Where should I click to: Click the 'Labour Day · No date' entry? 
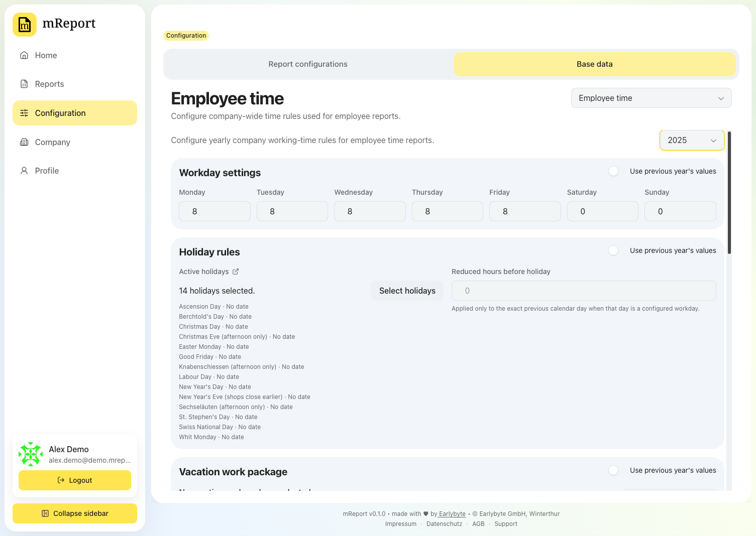point(209,377)
